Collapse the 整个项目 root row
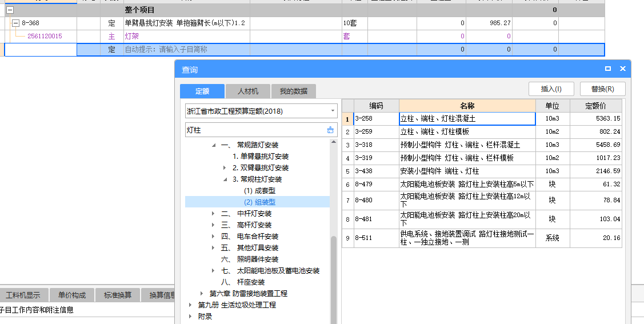This screenshot has height=324, width=644. tap(10, 10)
